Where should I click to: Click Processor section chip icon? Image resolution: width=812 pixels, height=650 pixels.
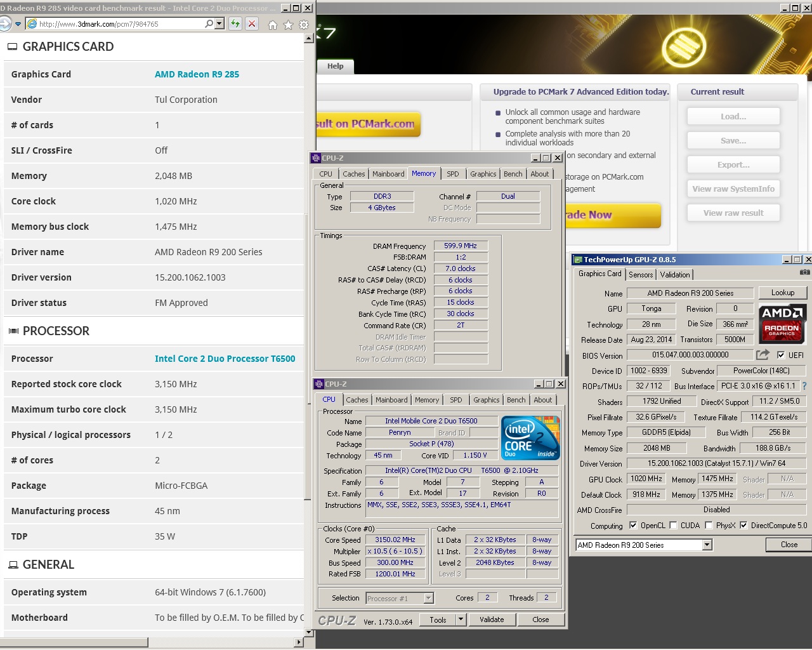point(13,331)
